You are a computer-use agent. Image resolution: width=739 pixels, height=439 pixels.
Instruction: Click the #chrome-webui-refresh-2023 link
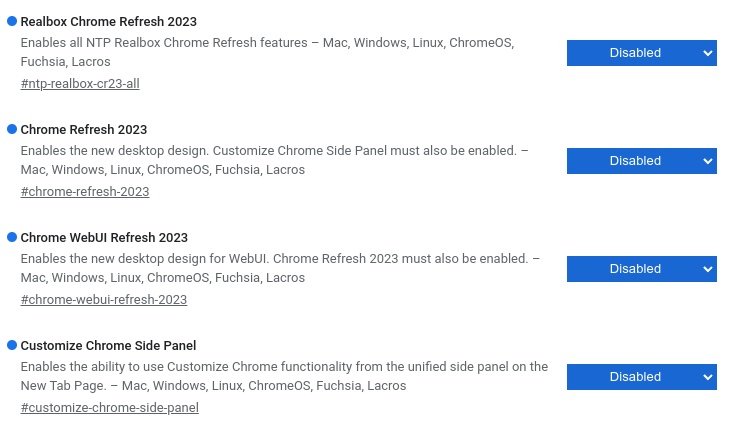tap(104, 300)
